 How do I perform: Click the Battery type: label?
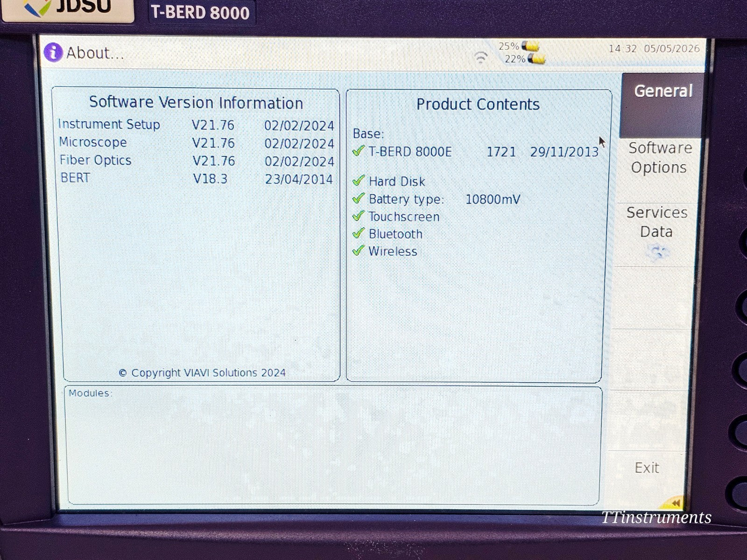[x=406, y=200]
